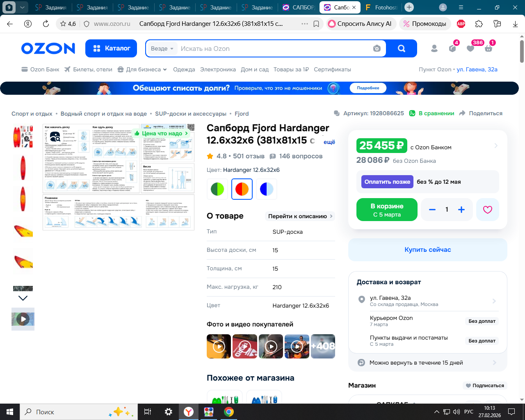Show next thumbnails with down chevron
Screen dimensions: 525x420
(23, 298)
